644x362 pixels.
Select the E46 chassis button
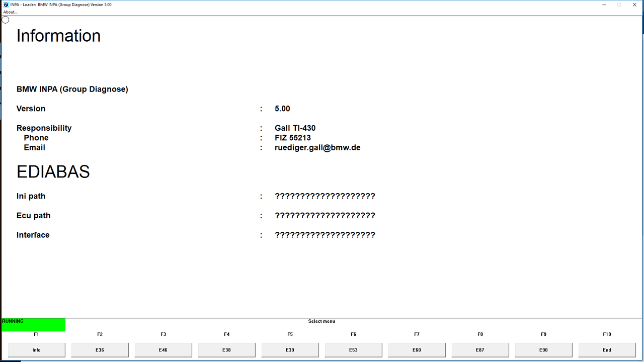(x=163, y=350)
